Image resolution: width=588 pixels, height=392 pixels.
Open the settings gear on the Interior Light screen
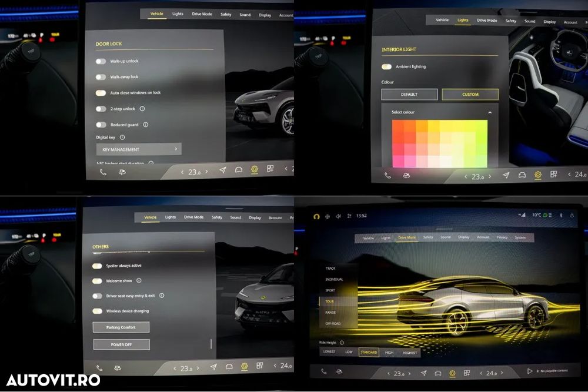538,175
